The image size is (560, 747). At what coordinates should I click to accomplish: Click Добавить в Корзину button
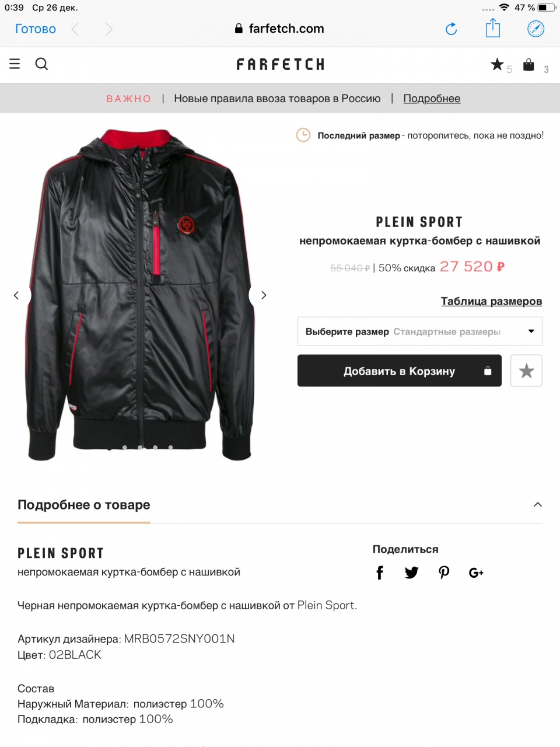[400, 371]
